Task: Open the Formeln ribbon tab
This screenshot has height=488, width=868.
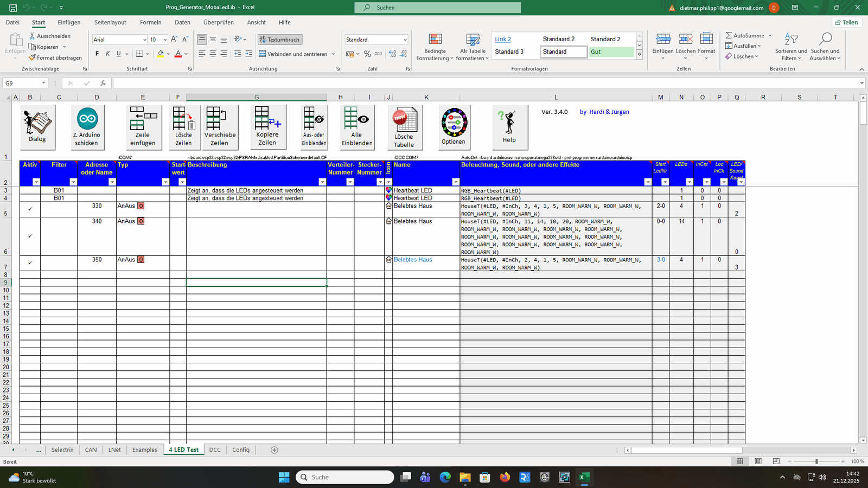Action: [150, 22]
